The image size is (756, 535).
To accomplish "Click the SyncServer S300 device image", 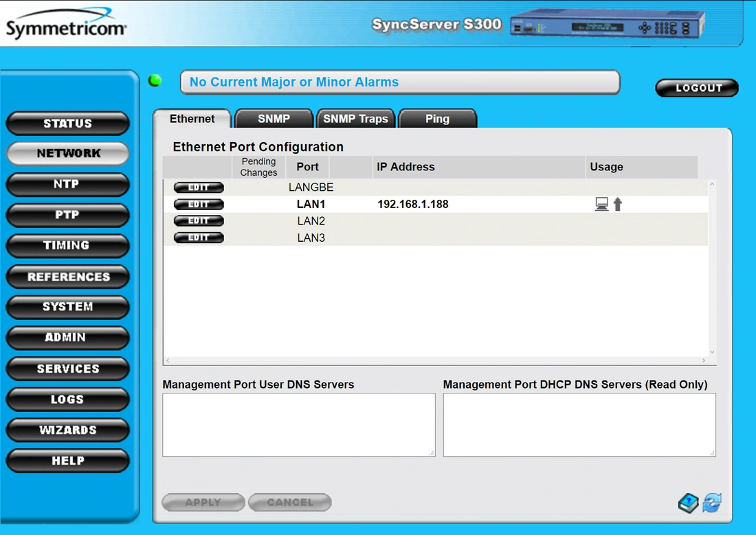I will click(608, 26).
